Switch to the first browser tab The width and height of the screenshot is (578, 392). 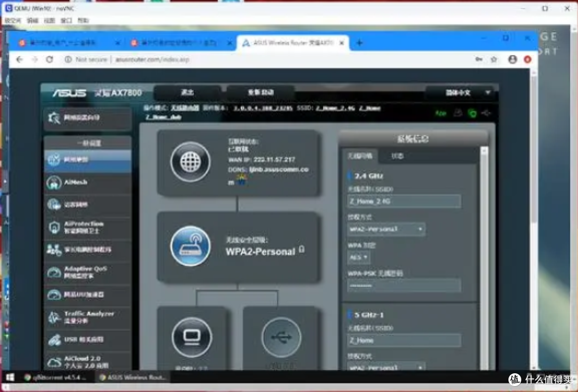tap(69, 43)
